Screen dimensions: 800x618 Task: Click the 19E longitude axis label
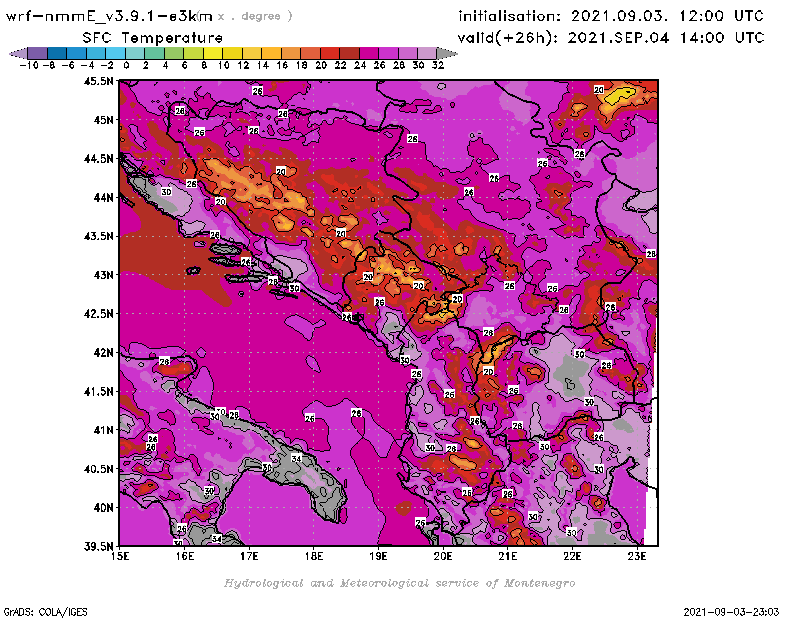click(378, 556)
